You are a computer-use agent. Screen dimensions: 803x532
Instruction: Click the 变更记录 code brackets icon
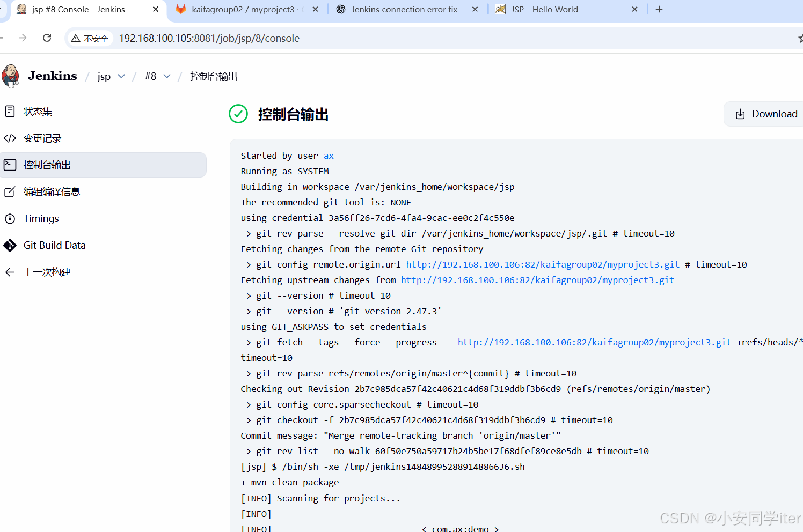[x=10, y=138]
